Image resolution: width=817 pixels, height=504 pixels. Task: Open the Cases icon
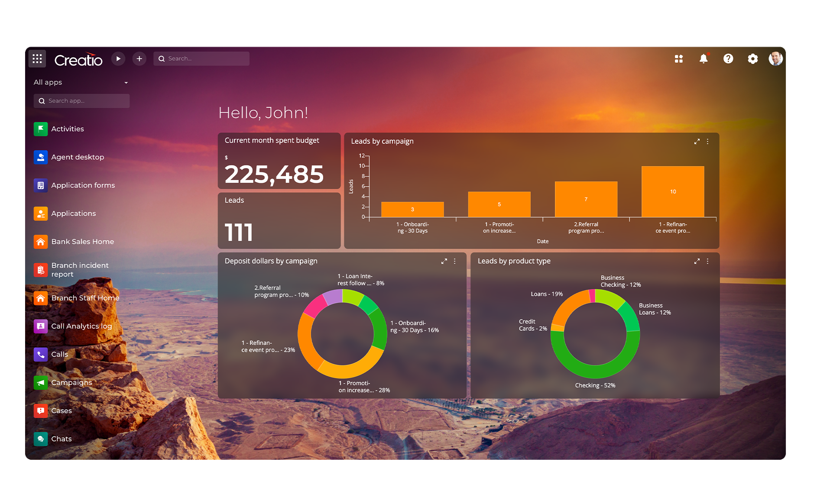[41, 410]
